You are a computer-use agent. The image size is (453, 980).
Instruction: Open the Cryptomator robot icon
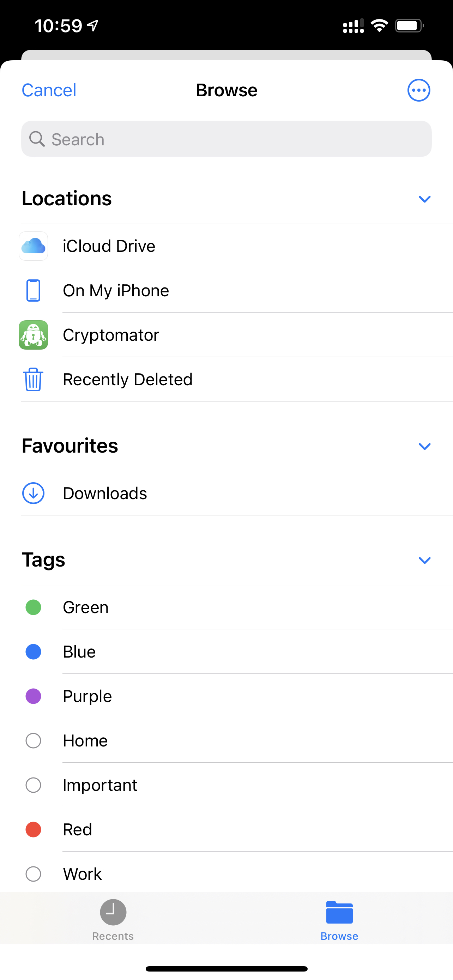coord(34,335)
